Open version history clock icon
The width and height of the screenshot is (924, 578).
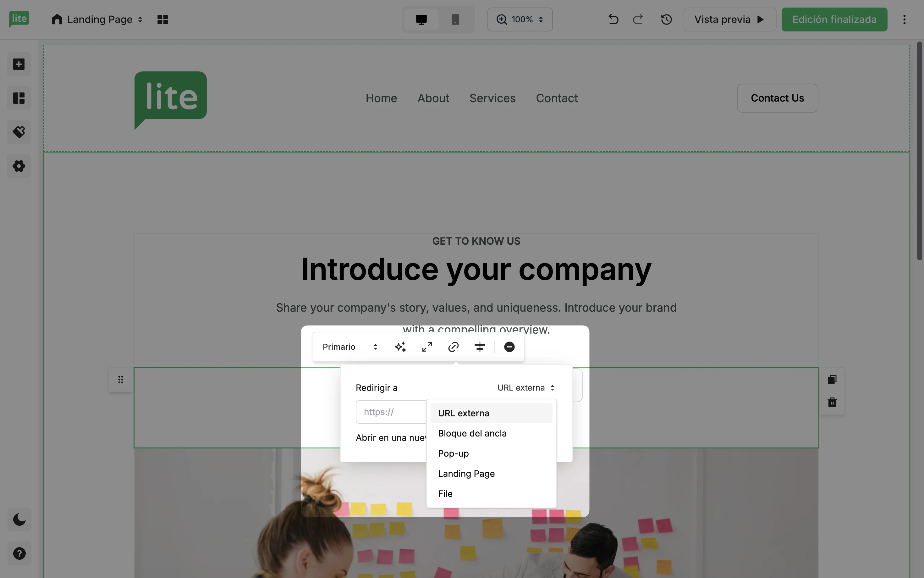[667, 19]
